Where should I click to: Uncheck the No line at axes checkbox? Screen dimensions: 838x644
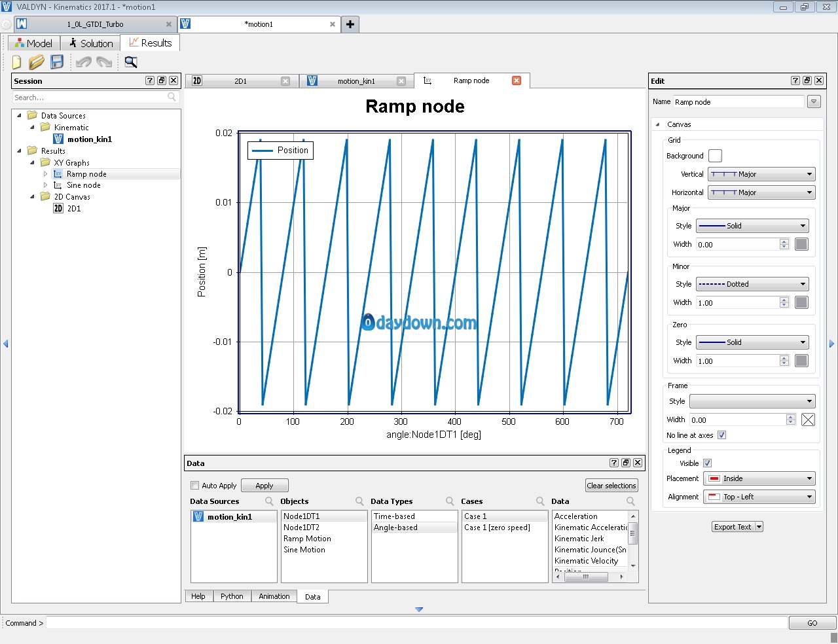[x=721, y=435]
